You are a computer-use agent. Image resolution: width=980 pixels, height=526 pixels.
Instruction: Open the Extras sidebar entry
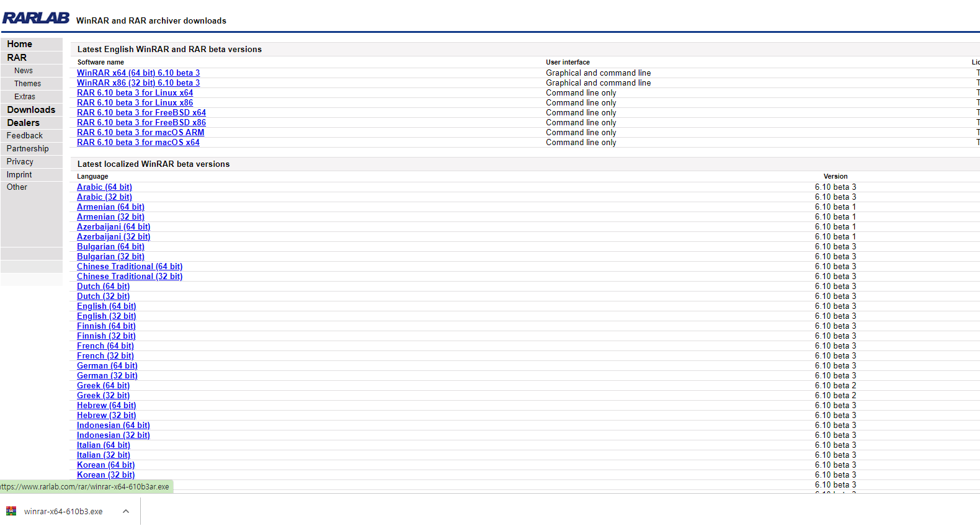pos(25,97)
